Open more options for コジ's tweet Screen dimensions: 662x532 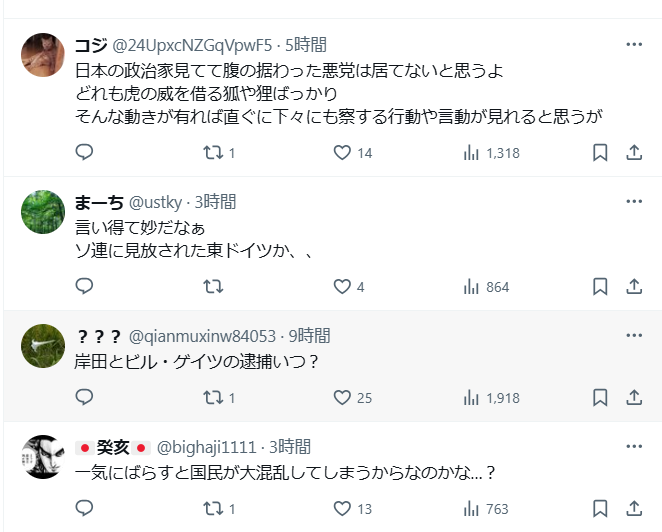(634, 45)
